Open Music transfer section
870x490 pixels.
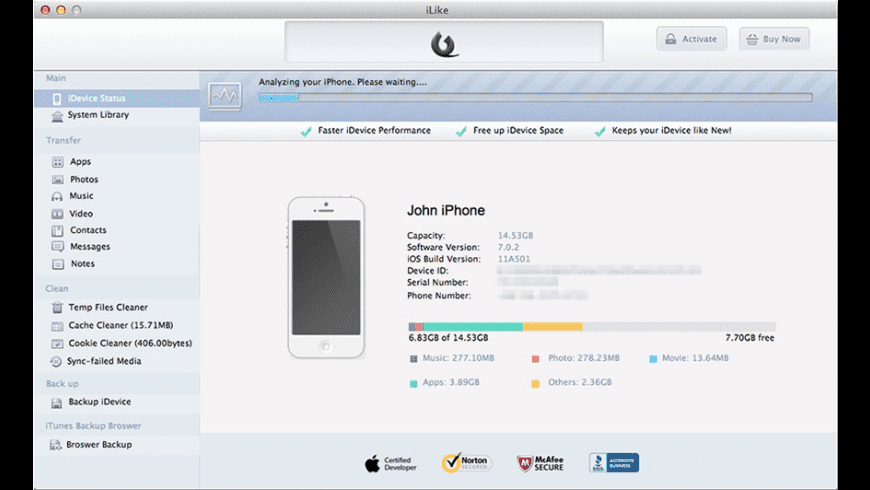click(x=81, y=196)
